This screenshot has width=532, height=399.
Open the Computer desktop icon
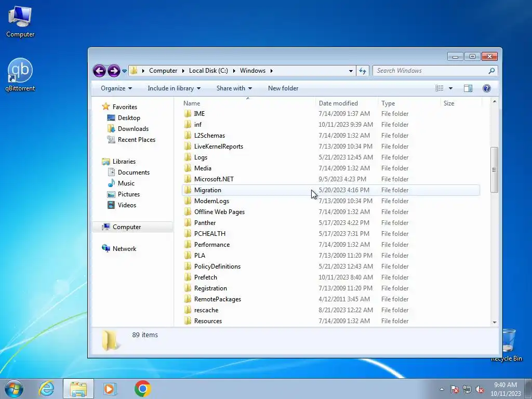[x=20, y=22]
